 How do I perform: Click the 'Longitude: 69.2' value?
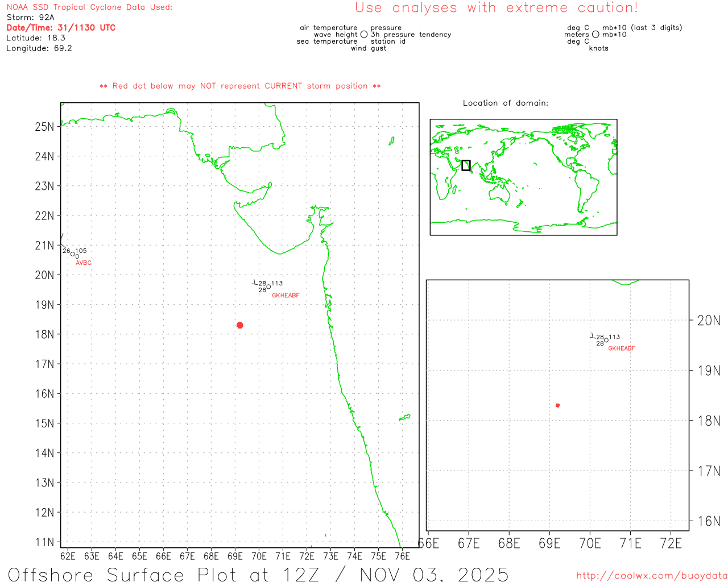(39, 48)
